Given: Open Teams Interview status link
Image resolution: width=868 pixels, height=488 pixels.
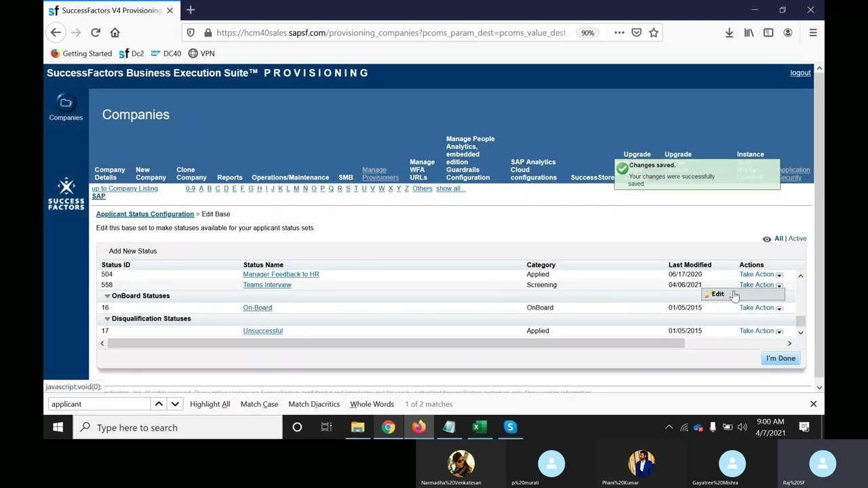Looking at the screenshot, I should [267, 285].
